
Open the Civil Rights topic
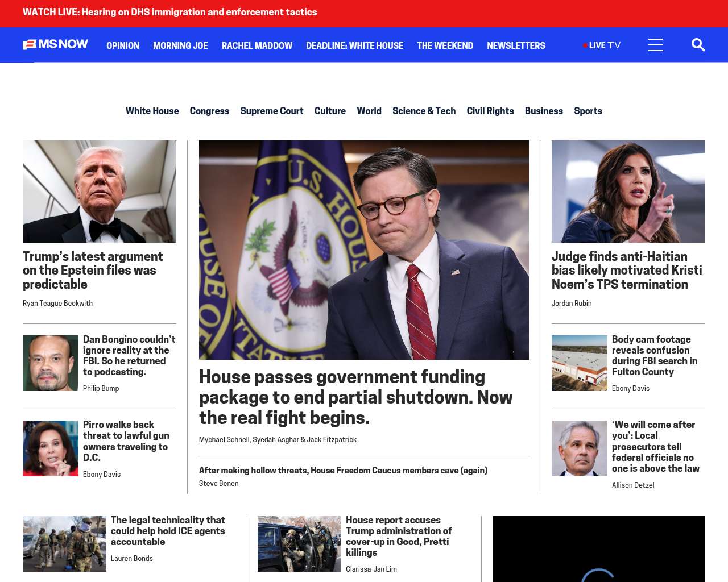(x=490, y=111)
